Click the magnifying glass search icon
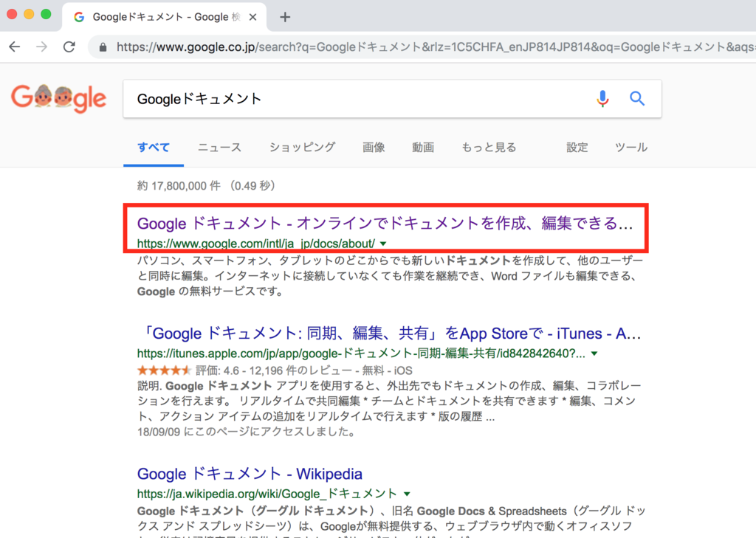Screen dimensions: 756x538 (636, 98)
